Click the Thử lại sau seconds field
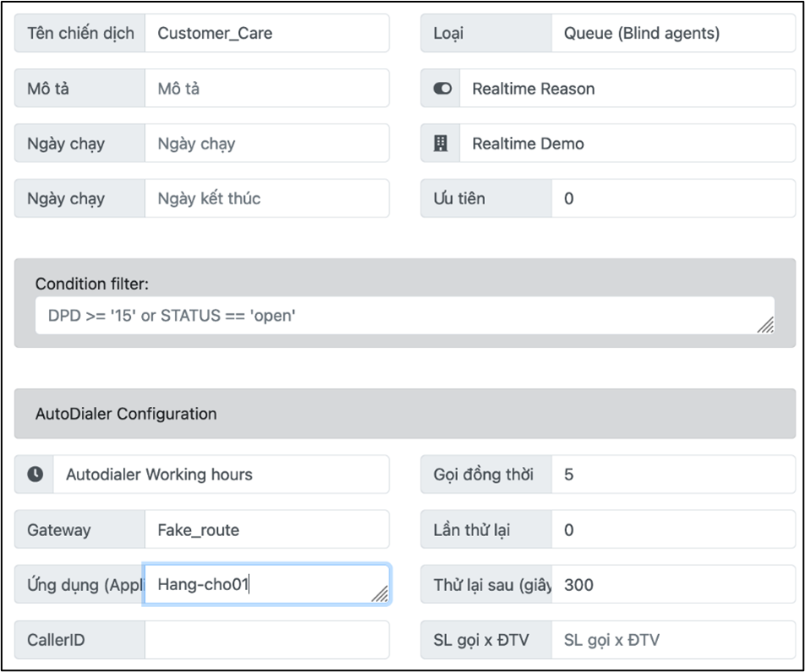This screenshot has height=672, width=805. click(672, 584)
